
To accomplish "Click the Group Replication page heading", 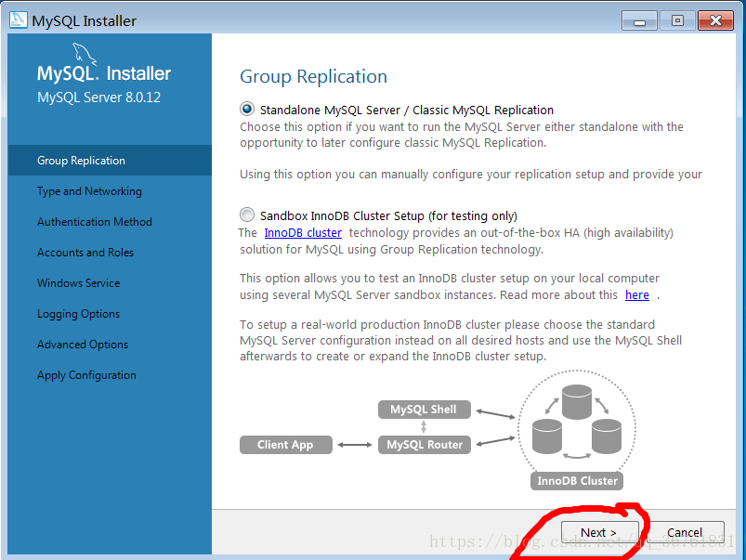I will click(313, 76).
